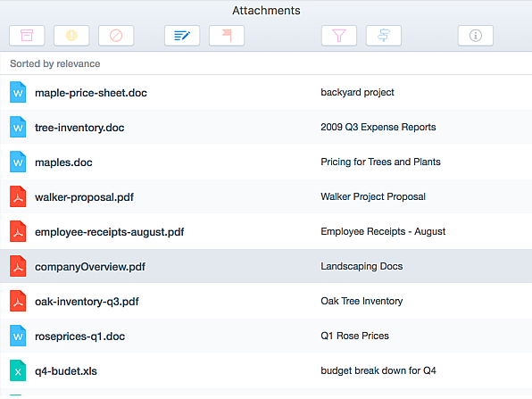
Task: Click the block circle-slash icon
Action: (x=116, y=36)
